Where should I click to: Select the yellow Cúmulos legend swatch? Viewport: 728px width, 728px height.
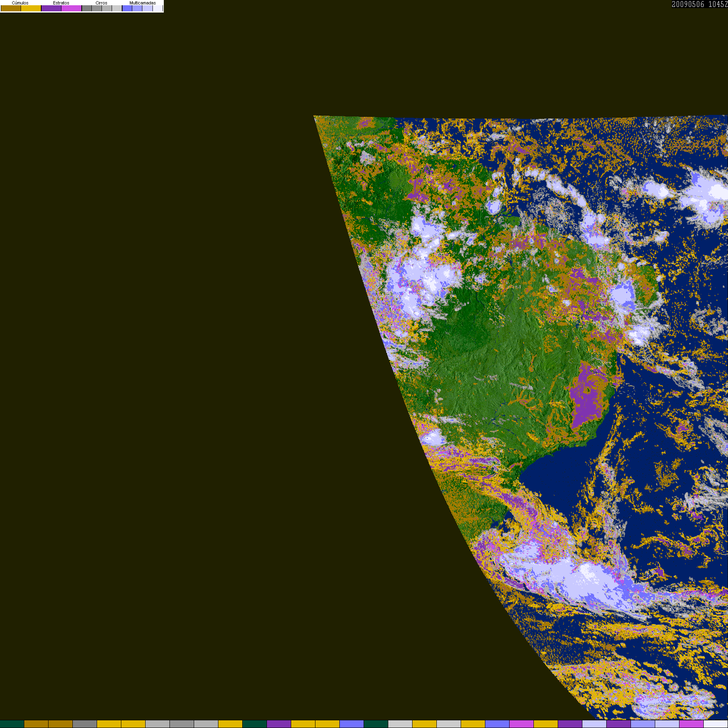[x=31, y=8]
